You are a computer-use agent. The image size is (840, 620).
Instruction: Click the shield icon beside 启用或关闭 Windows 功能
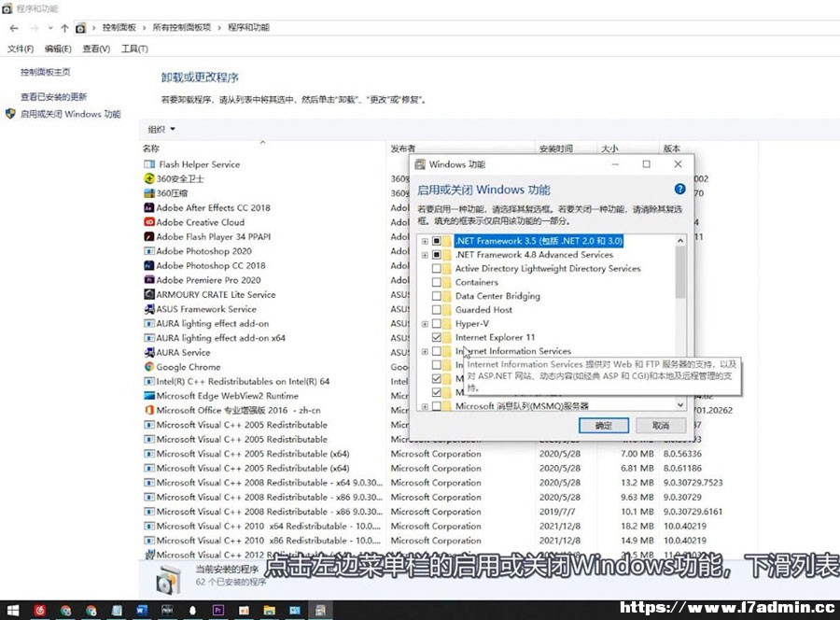10,114
